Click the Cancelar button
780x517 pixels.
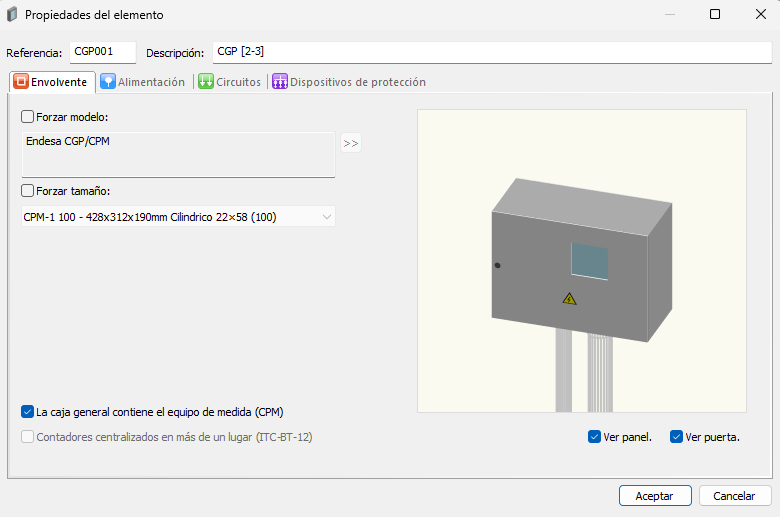pyautogui.click(x=735, y=496)
